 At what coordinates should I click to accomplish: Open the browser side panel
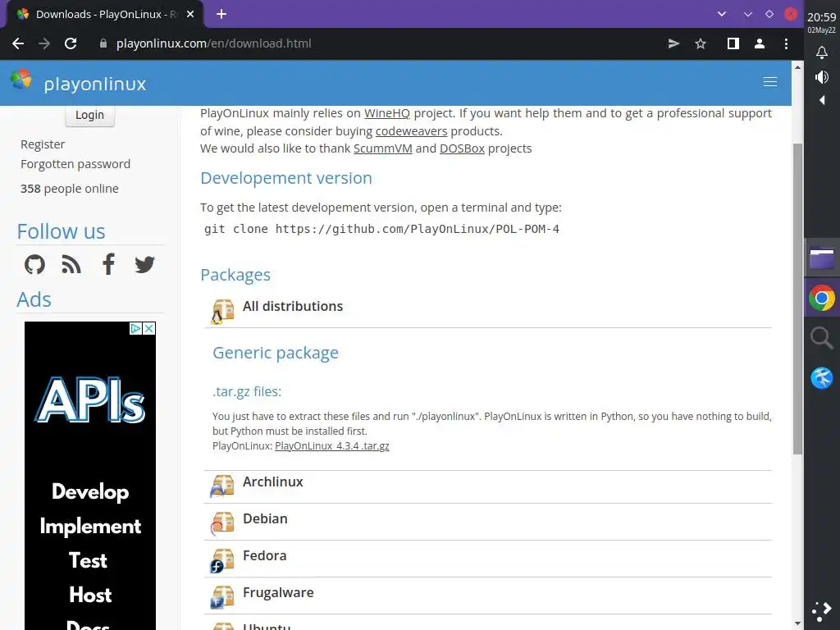[x=733, y=43]
